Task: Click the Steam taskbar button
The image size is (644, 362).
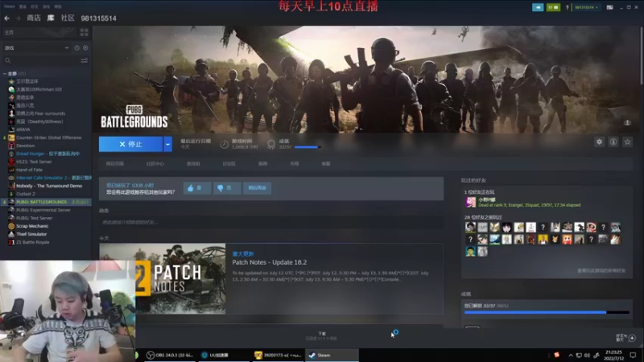Action: point(332,355)
